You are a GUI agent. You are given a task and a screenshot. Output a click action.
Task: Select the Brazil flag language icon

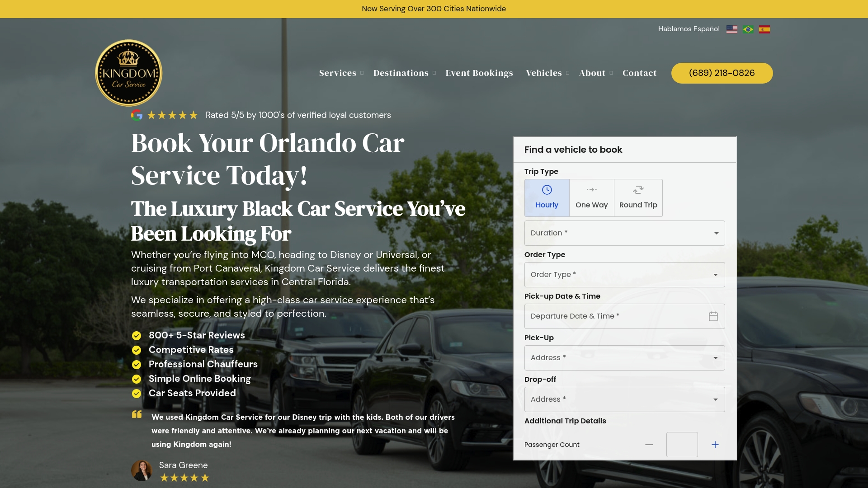tap(748, 29)
